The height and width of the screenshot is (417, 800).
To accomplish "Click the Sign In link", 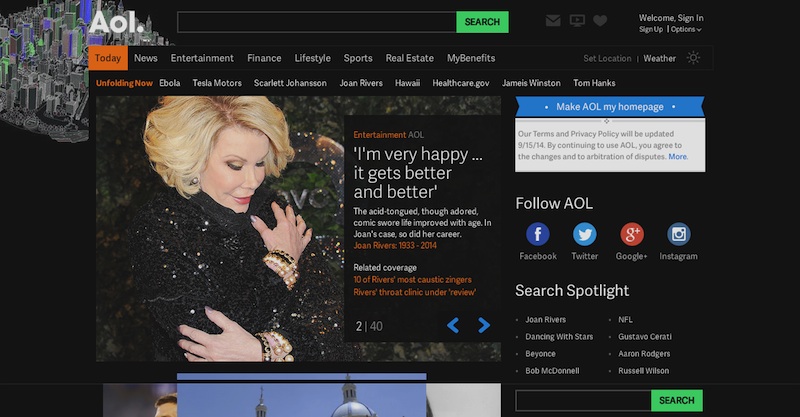I will (690, 18).
